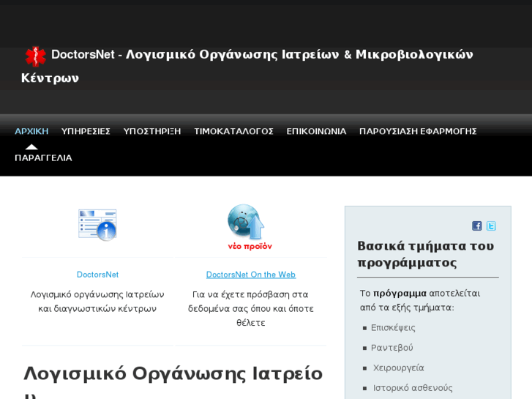The height and width of the screenshot is (399, 532).
Task: Go to ΑΡΧΙΚΗ menu item
Action: pyautogui.click(x=31, y=132)
